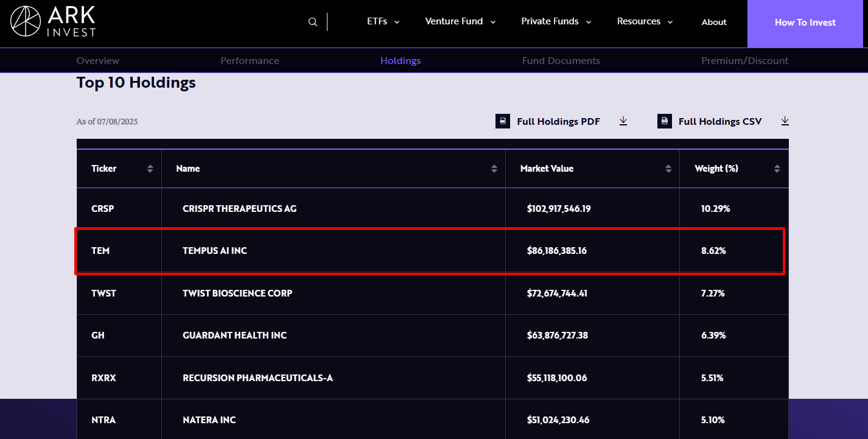
Task: Click the download arrow for Full Holdings PDF
Action: (x=623, y=121)
